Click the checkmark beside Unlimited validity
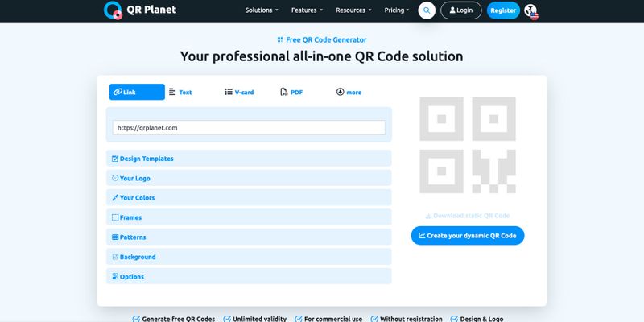 pyautogui.click(x=227, y=319)
